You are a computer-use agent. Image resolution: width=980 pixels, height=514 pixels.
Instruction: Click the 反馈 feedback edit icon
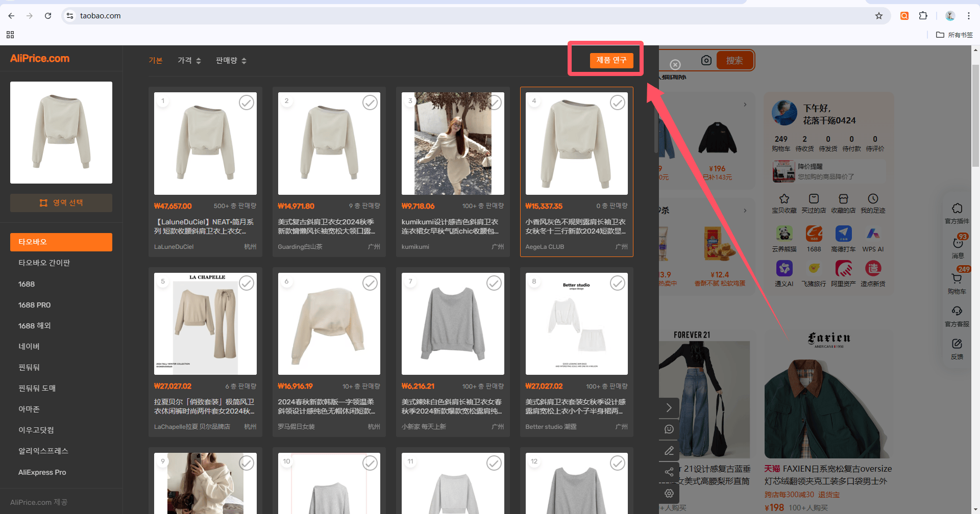coord(957,344)
